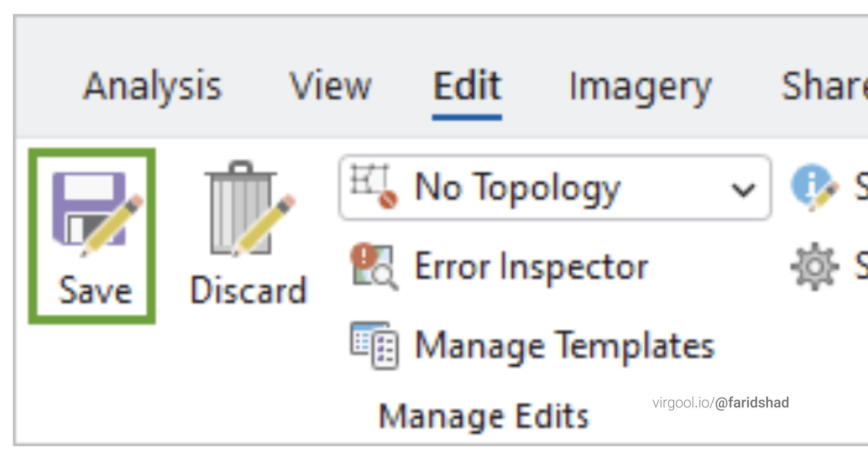
Task: Click the gear settings icon
Action: click(x=814, y=266)
